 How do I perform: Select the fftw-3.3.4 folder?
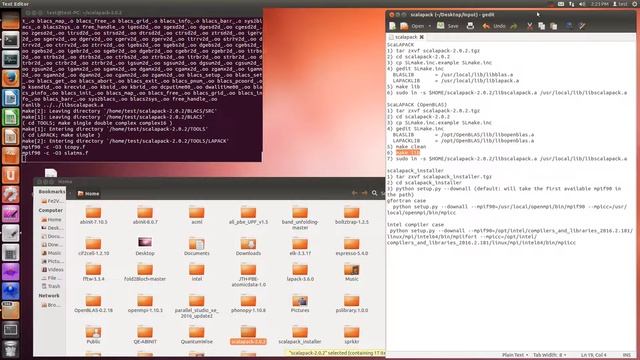point(93,272)
